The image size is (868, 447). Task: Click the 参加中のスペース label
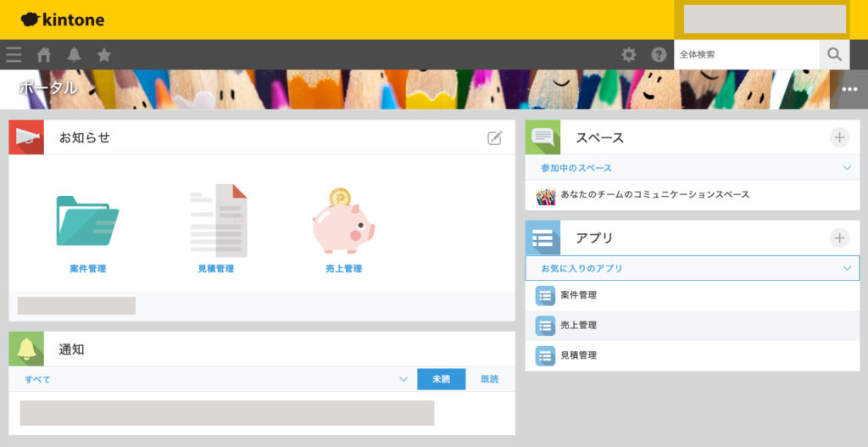point(576,168)
